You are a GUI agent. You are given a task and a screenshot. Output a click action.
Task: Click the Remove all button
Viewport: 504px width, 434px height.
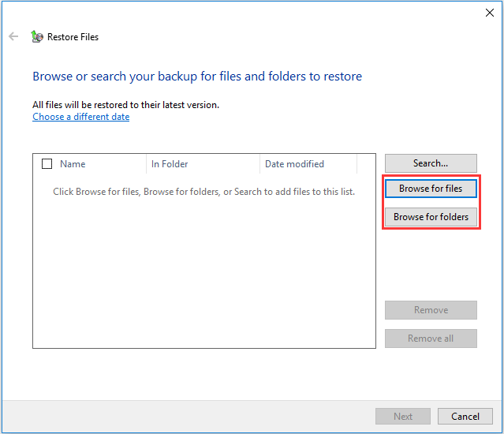[431, 339]
